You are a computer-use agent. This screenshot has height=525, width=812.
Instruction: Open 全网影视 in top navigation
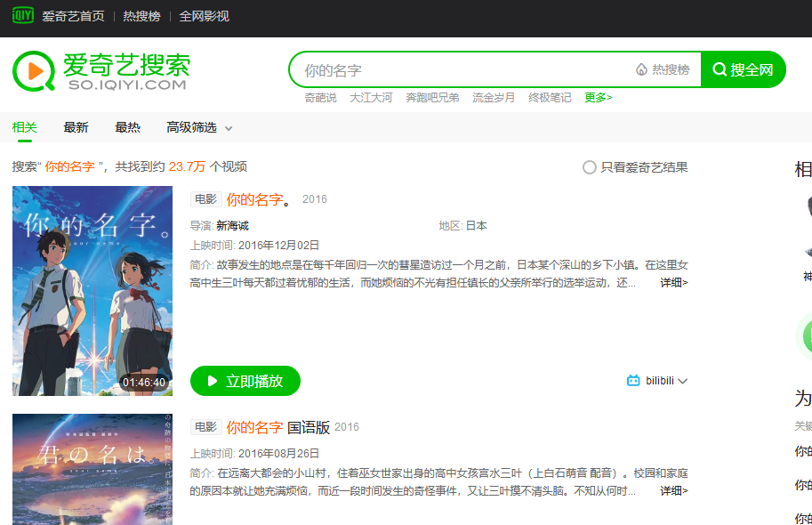pyautogui.click(x=204, y=16)
